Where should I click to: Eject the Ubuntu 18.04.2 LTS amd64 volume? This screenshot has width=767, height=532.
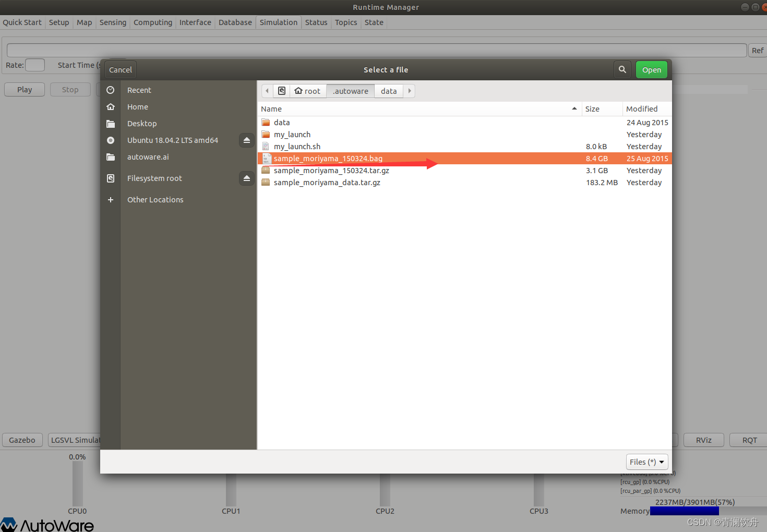(247, 140)
